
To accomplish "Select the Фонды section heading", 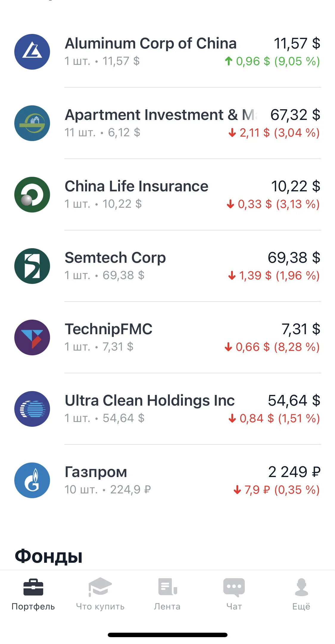I will pyautogui.click(x=49, y=557).
